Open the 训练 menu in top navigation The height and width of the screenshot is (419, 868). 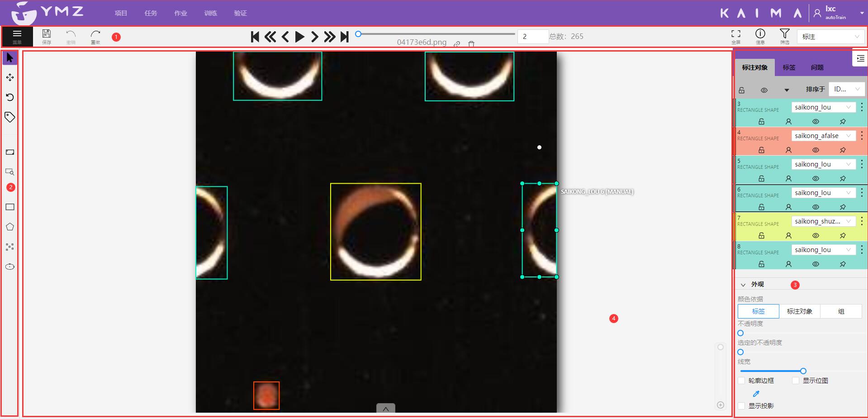pos(210,13)
